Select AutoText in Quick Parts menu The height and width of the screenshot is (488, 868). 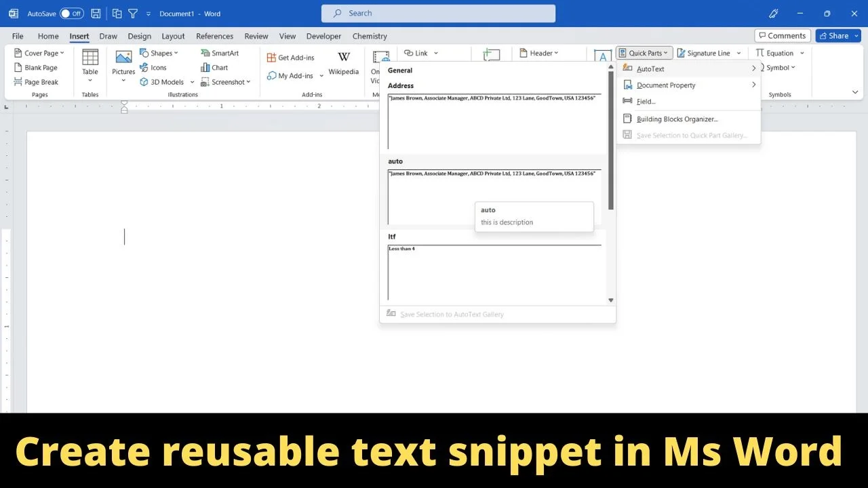coord(688,68)
